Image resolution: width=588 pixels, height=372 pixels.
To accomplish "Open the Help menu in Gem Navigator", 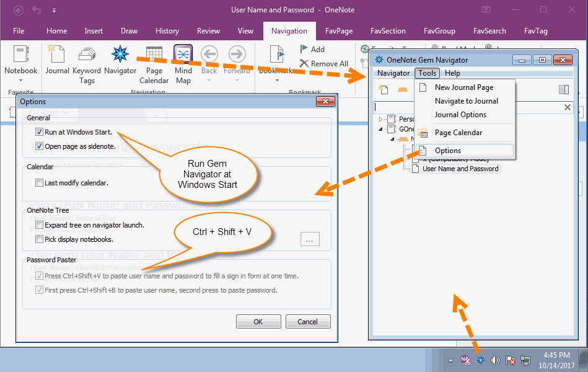I will (452, 73).
